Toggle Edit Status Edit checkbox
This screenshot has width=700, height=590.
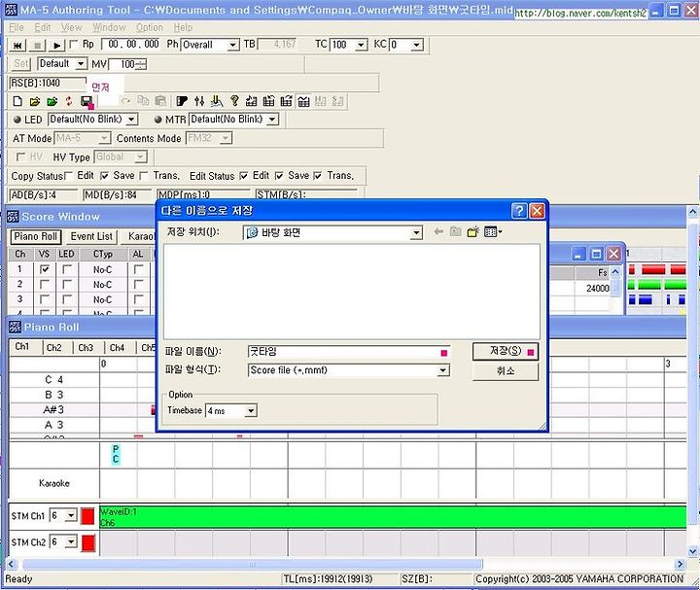244,176
